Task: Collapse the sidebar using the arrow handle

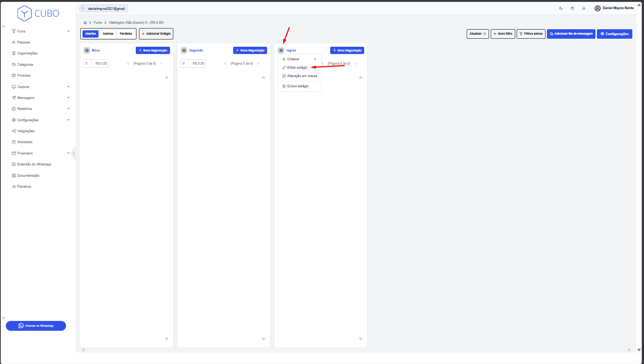Action: [x=74, y=153]
